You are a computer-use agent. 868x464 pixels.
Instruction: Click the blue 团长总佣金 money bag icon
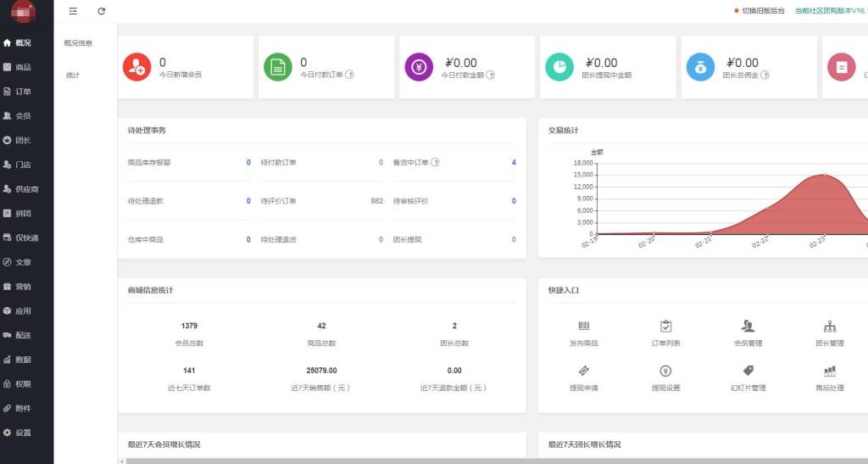(701, 67)
